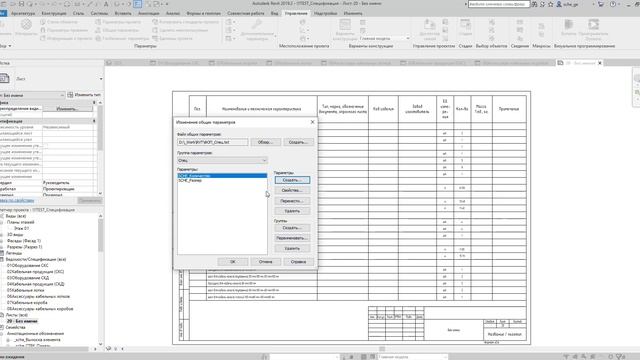Confirm the dialog with OK

pos(233,262)
